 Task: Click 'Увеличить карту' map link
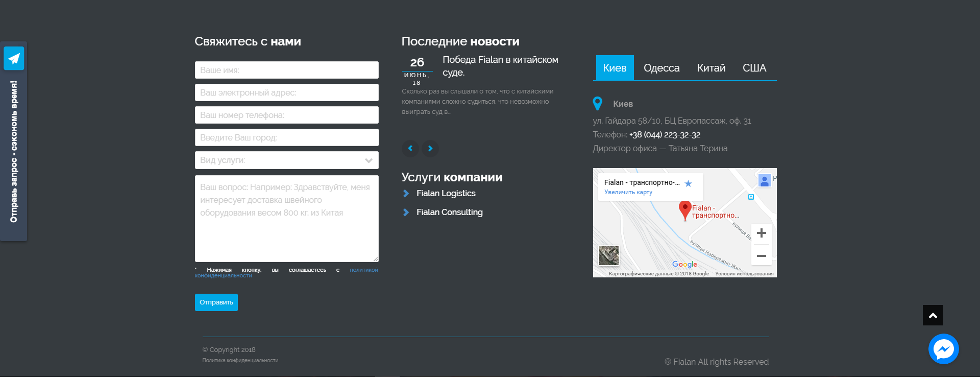(x=628, y=193)
